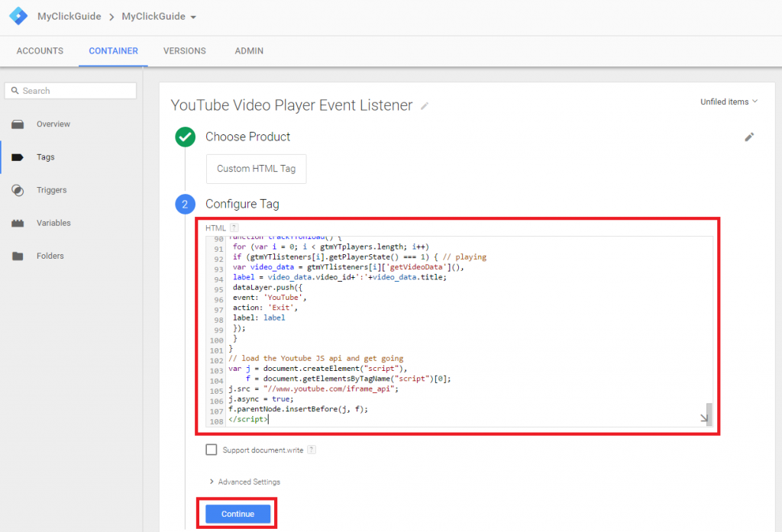This screenshot has height=532, width=782.
Task: Click the help icon next to HTML label
Action: click(x=234, y=227)
